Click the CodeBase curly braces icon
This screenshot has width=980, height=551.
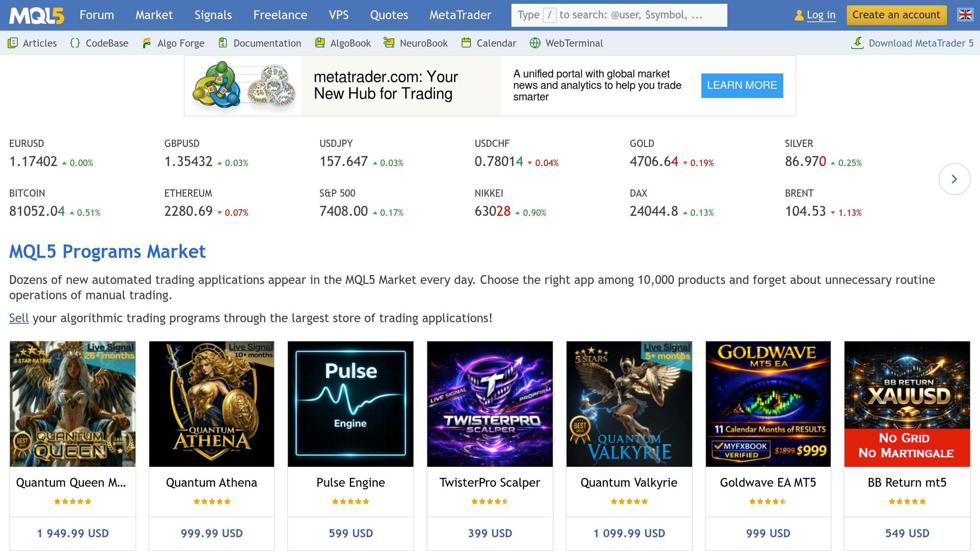[x=75, y=43]
